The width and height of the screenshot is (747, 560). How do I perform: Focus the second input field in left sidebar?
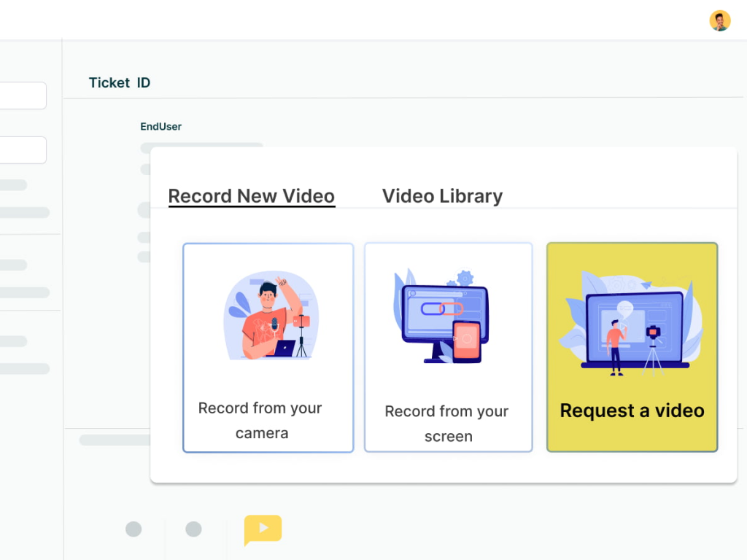(22, 150)
